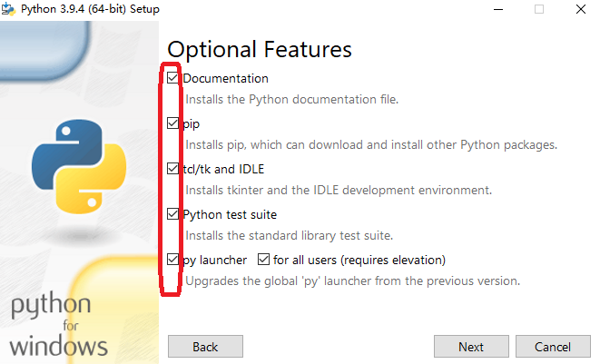600x364 pixels.
Task: Click the pip description text line
Action: (x=370, y=144)
